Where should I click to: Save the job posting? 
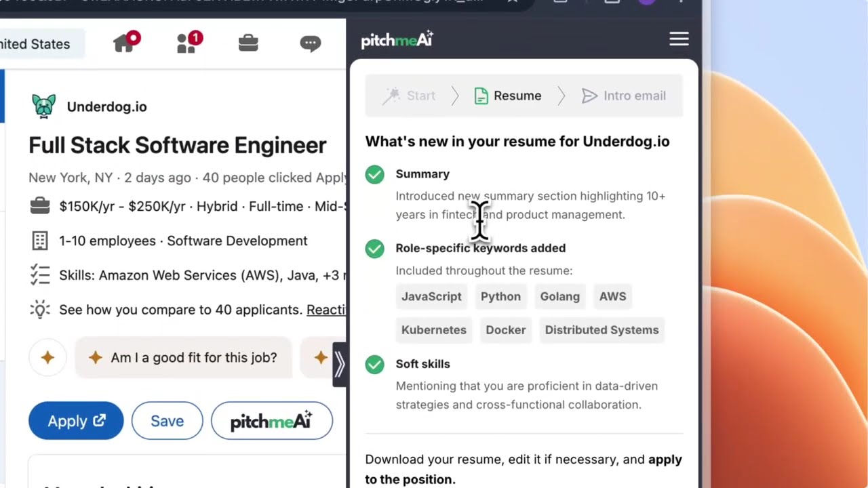coord(167,421)
